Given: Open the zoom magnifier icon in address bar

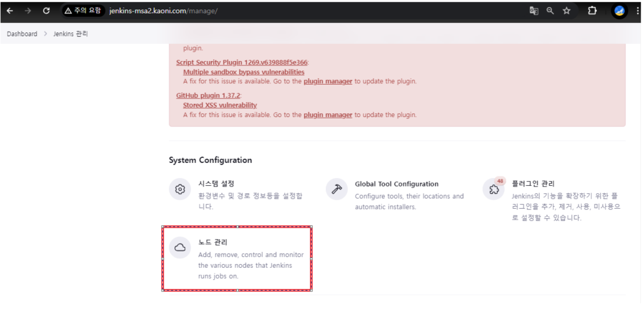Looking at the screenshot, I should pyautogui.click(x=550, y=11).
